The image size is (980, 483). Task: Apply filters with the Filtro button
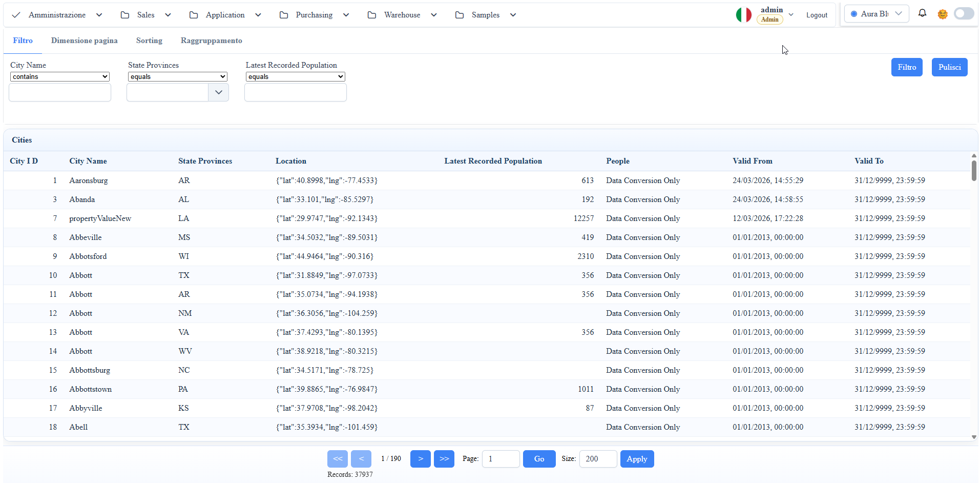pyautogui.click(x=907, y=67)
